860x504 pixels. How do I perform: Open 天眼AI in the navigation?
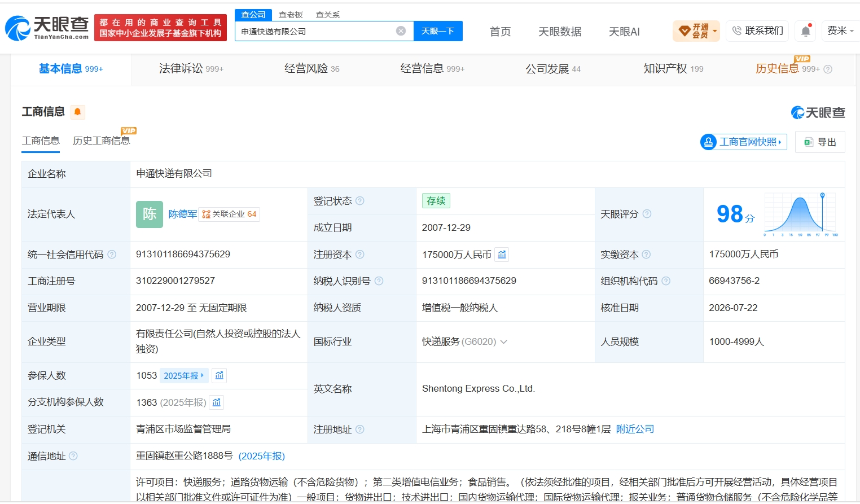click(x=624, y=32)
